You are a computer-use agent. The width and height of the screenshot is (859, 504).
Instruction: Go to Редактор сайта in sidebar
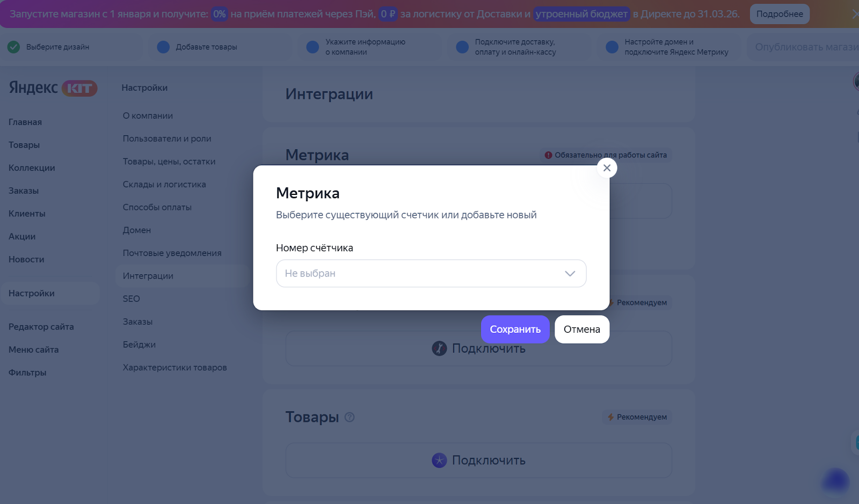click(41, 327)
